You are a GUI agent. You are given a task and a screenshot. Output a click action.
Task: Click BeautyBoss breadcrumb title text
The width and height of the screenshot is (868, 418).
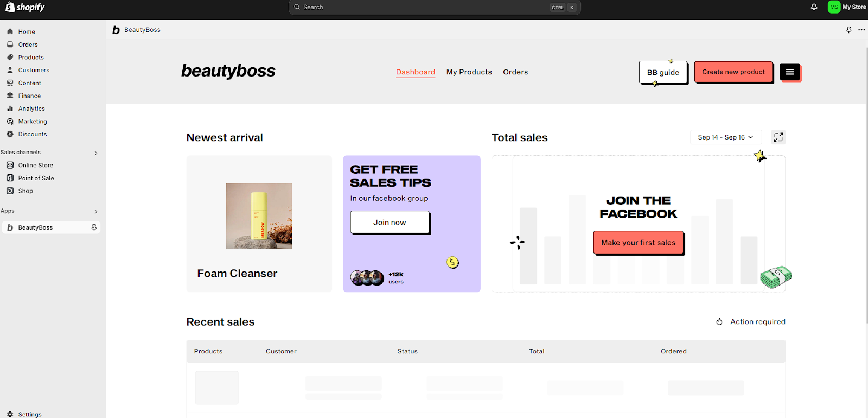click(x=142, y=30)
